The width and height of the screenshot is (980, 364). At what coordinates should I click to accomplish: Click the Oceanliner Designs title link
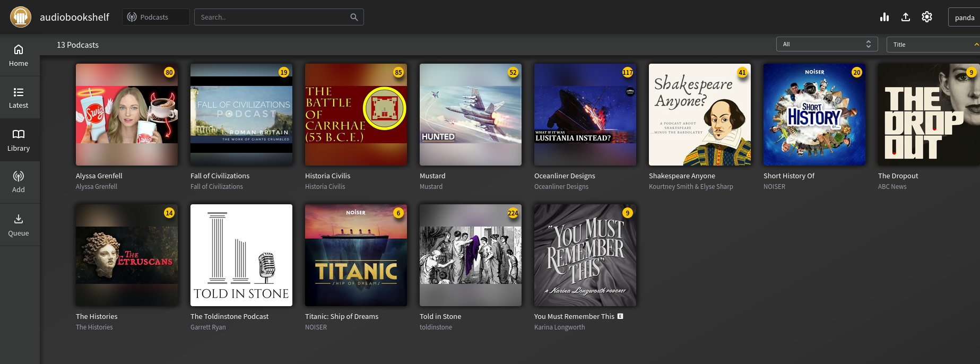(565, 176)
